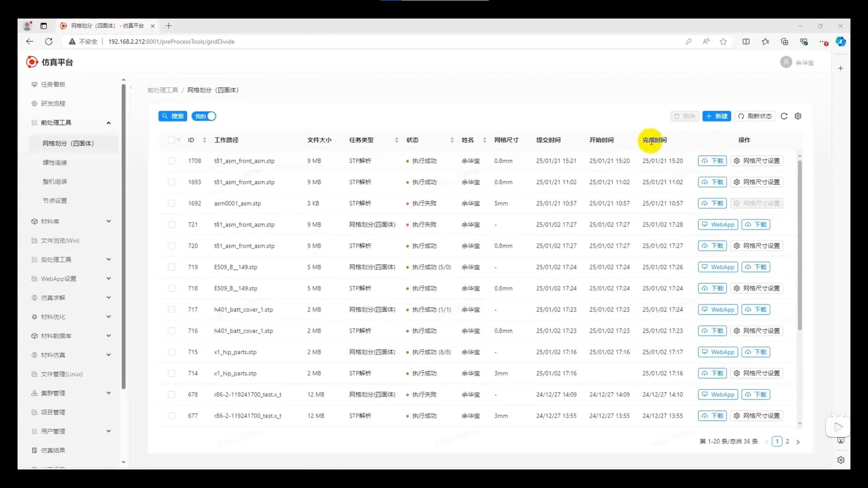Click the simulation platform logo icon
Image resolution: width=868 pixels, height=488 pixels.
(32, 62)
